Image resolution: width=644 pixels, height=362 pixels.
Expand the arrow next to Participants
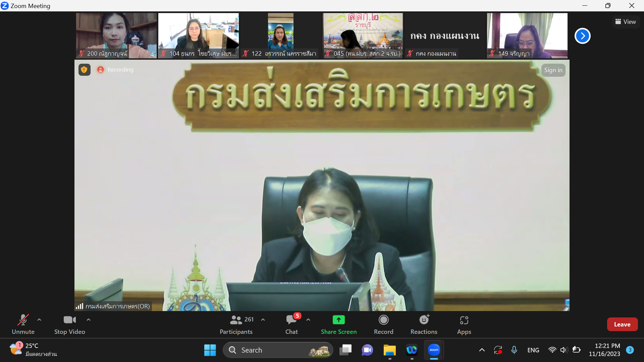pyautogui.click(x=263, y=320)
